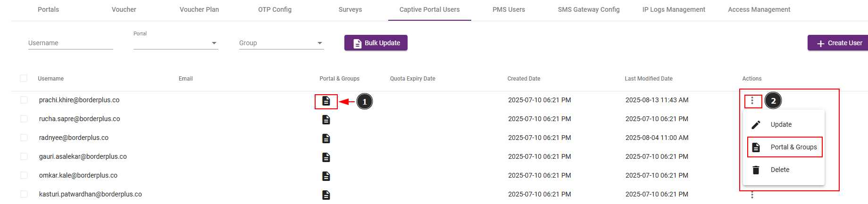Click the document icon for omkar.kale@borderplus.co
The width and height of the screenshot is (868, 204).
pos(326,176)
